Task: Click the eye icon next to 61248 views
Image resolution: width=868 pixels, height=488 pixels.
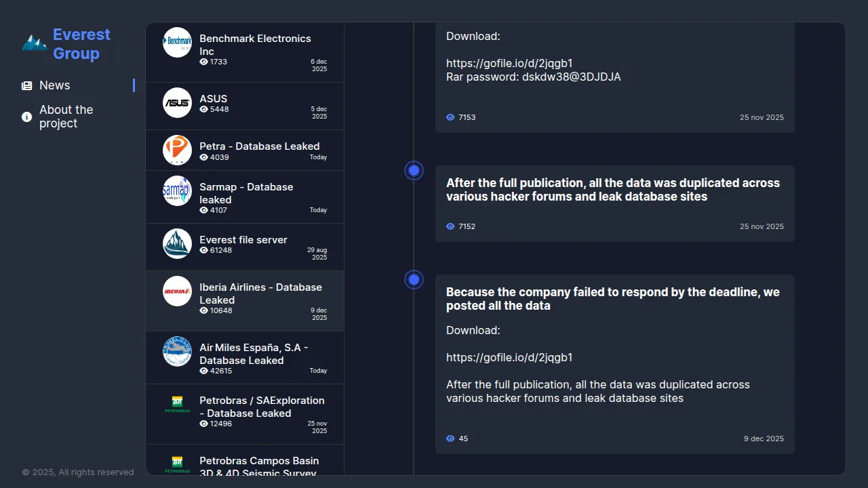Action: click(203, 250)
